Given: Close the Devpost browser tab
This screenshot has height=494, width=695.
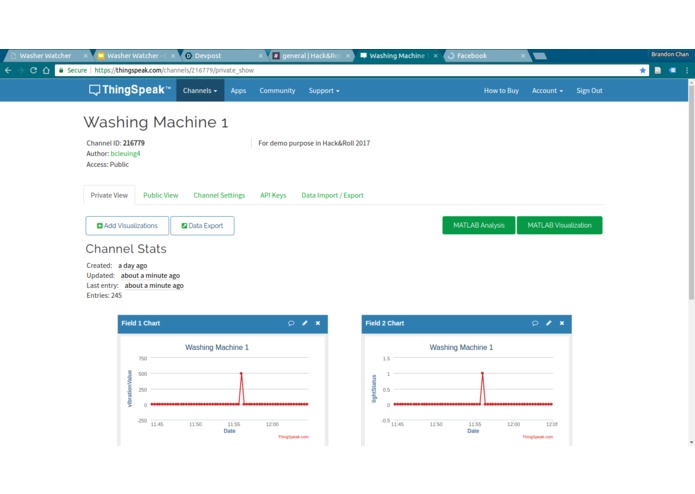Looking at the screenshot, I should 260,56.
